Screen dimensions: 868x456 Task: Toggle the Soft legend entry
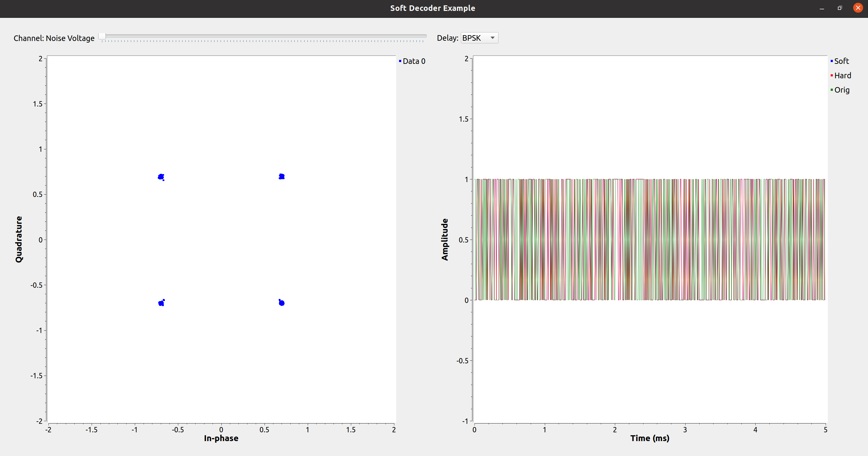coord(841,61)
